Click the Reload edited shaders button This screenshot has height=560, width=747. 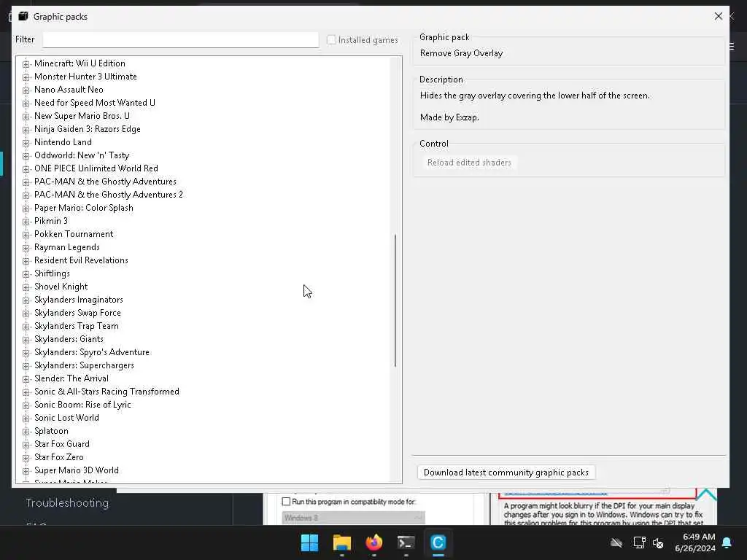coord(469,163)
